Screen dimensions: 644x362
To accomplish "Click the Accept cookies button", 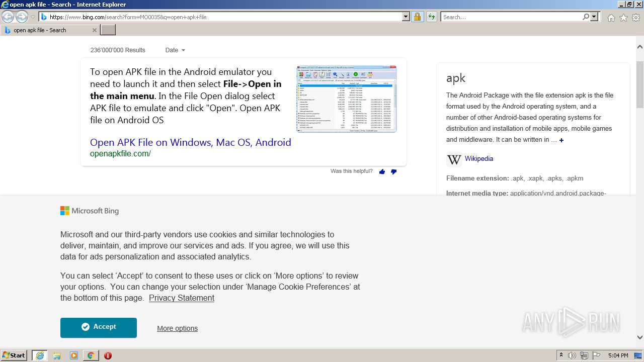I will [99, 327].
